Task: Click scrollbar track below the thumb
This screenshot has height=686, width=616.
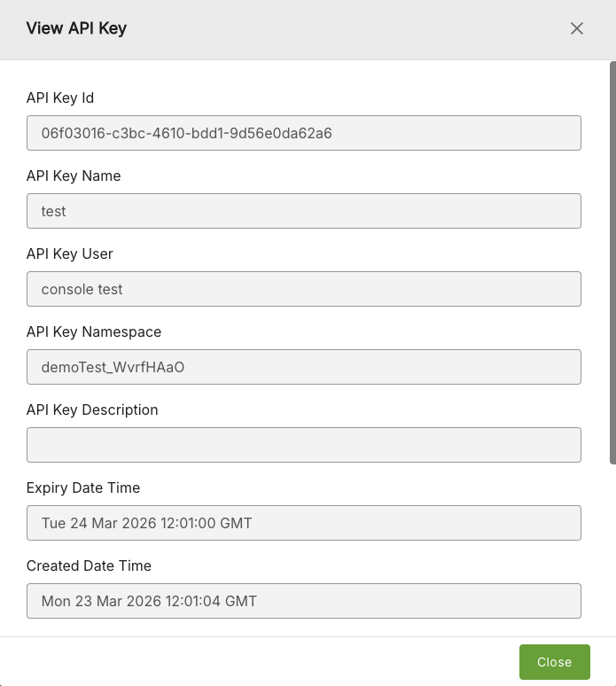Action: pyautogui.click(x=612, y=550)
